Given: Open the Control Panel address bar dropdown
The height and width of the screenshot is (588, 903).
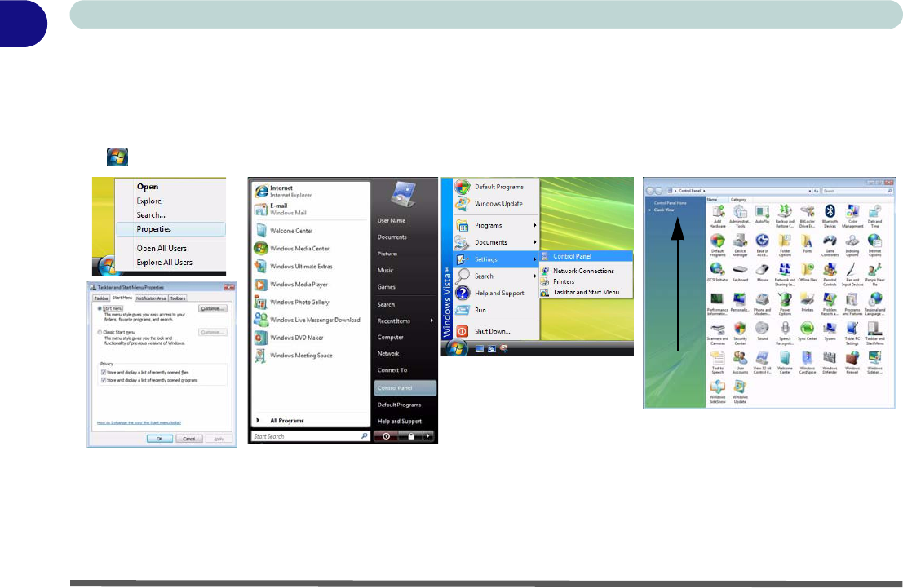Looking at the screenshot, I should [x=810, y=191].
